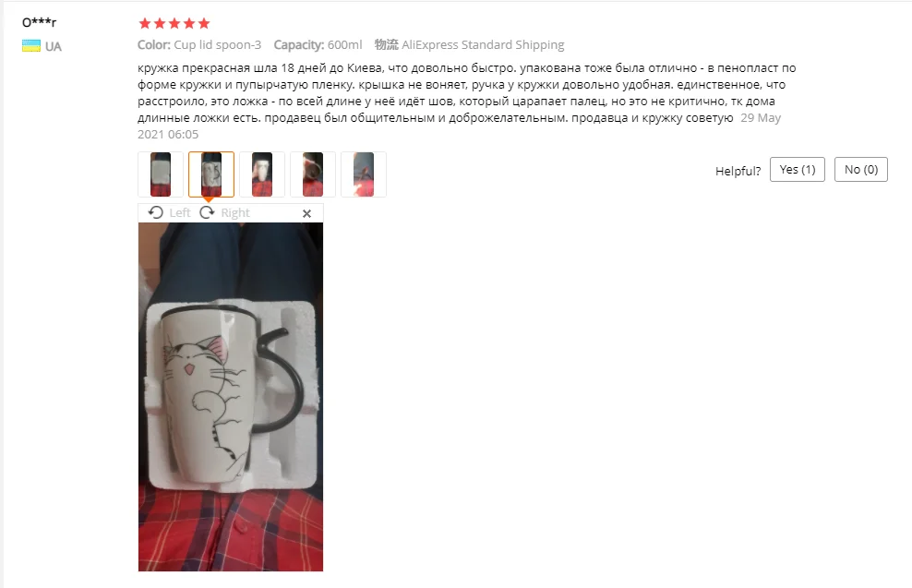Click the first red rating star
The width and height of the screenshot is (912, 588).
(x=145, y=23)
